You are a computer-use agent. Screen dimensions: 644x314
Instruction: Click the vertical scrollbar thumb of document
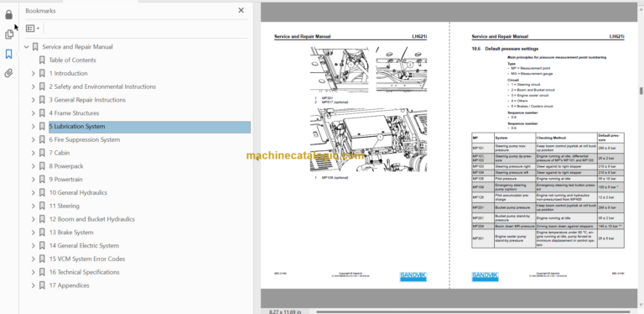tap(641, 91)
